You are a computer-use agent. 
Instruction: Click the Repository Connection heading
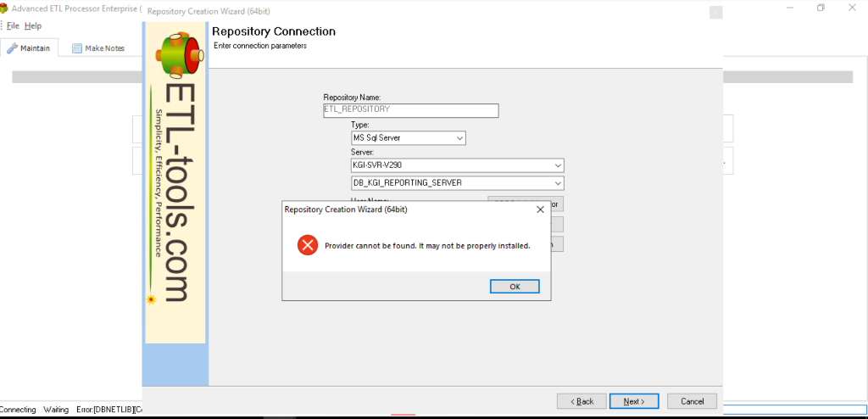[x=274, y=31]
